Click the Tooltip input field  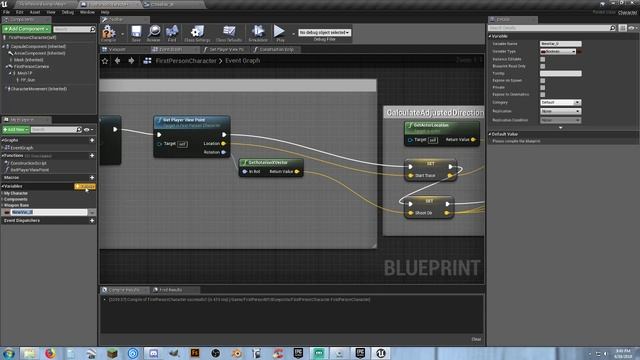tap(560, 73)
